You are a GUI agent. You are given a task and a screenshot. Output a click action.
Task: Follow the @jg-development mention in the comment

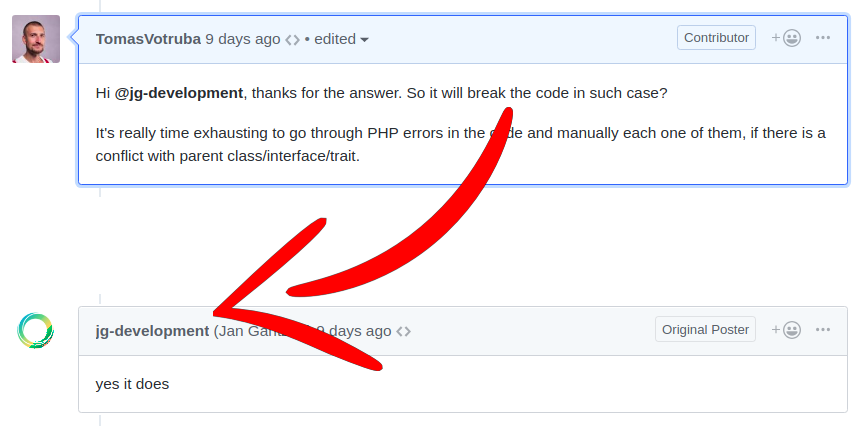[x=179, y=93]
